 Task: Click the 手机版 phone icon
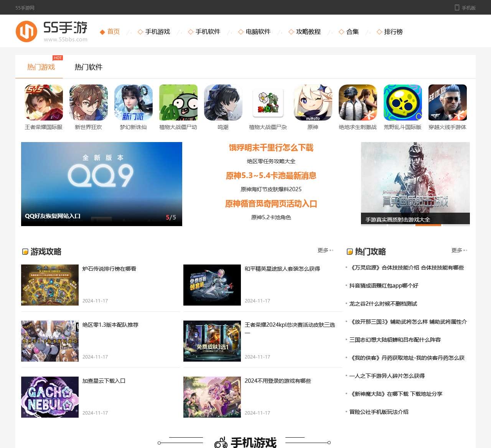(457, 7)
